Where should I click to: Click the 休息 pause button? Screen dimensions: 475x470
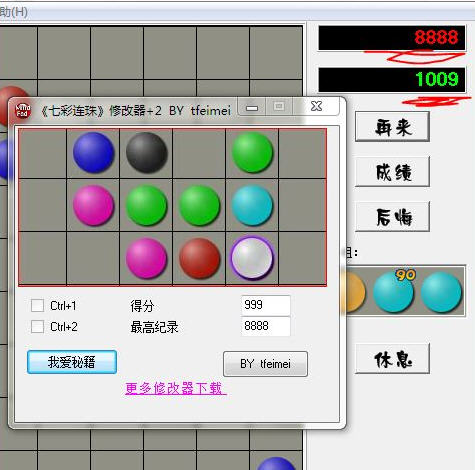click(x=392, y=359)
